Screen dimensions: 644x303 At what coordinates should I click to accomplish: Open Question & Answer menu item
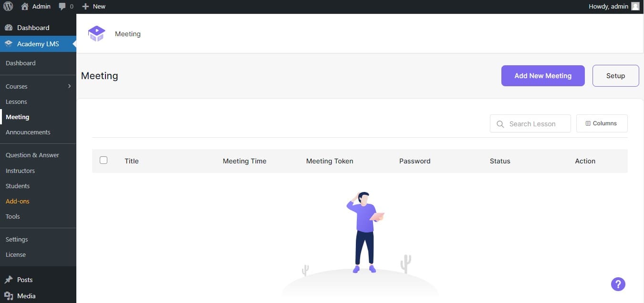coord(32,155)
